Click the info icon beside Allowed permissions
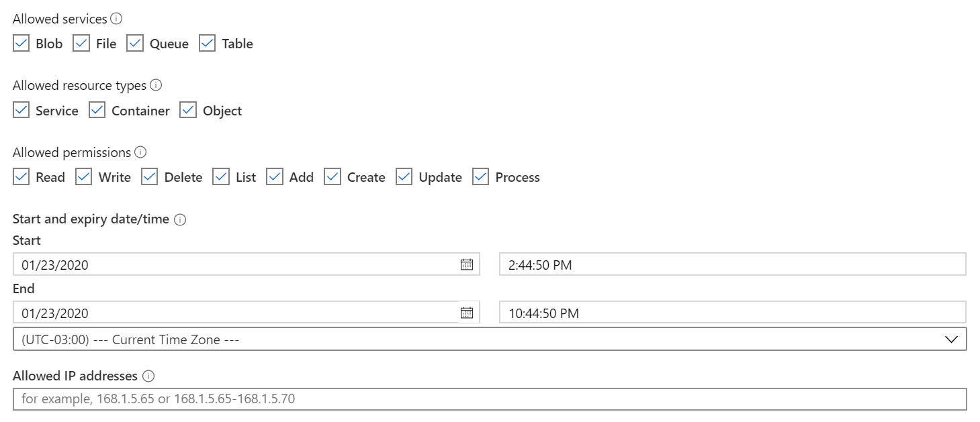The height and width of the screenshot is (422, 980). pyautogui.click(x=140, y=152)
